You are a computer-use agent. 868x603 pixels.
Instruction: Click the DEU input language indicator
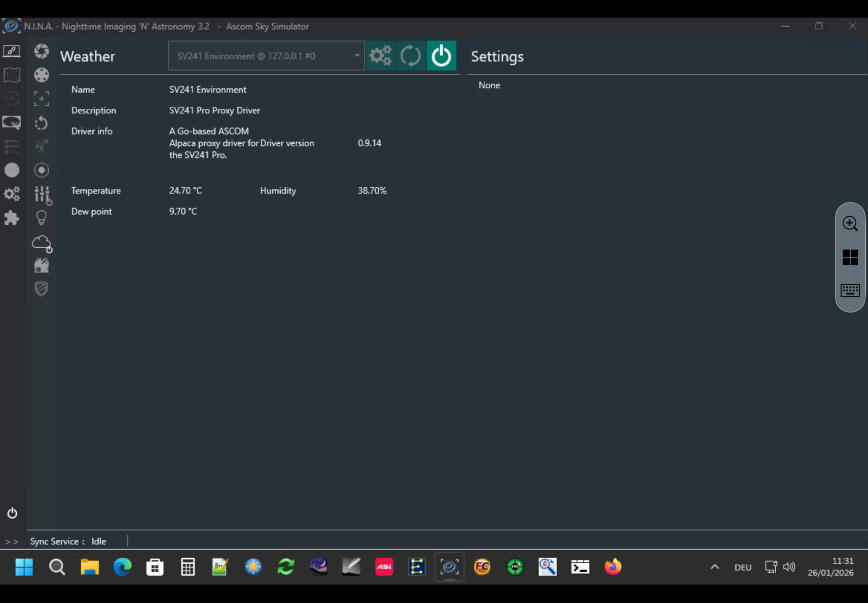coord(743,567)
